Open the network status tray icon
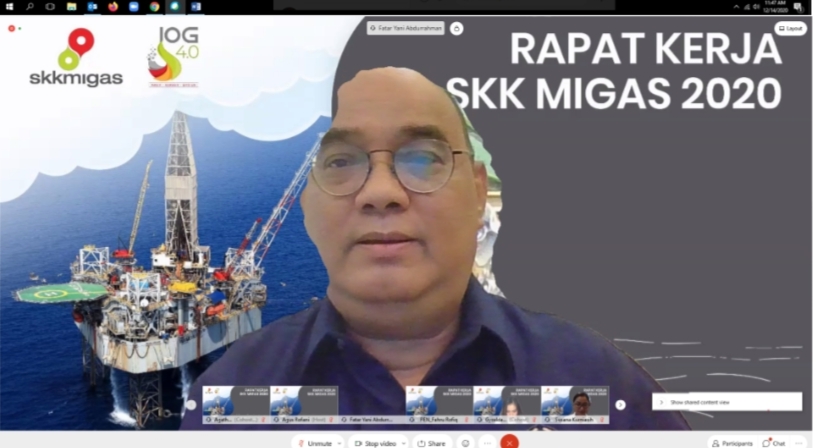Image resolution: width=817 pixels, height=448 pixels. point(747,7)
